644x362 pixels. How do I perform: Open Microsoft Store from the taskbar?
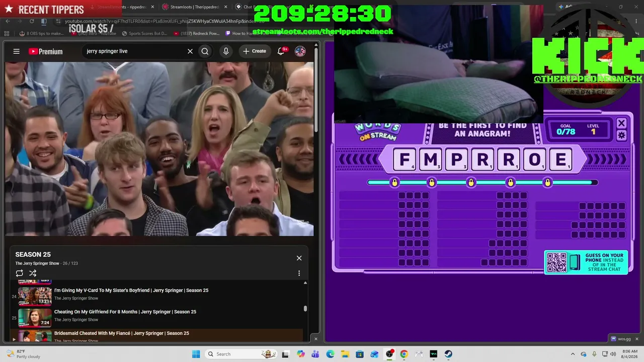tap(360, 354)
